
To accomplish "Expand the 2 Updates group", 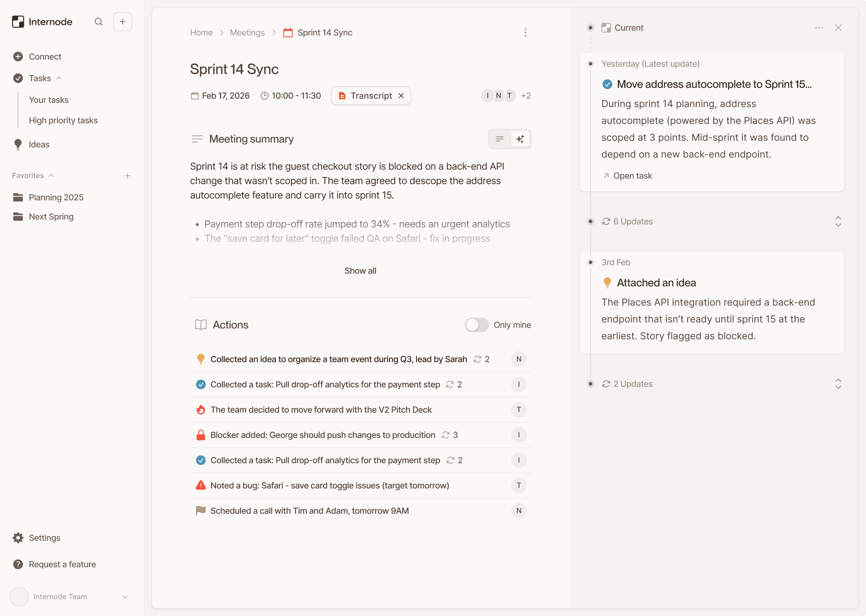I will (x=838, y=384).
